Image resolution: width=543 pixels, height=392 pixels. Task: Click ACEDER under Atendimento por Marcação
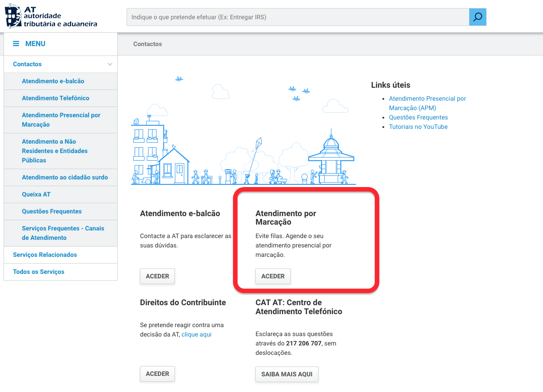(273, 276)
